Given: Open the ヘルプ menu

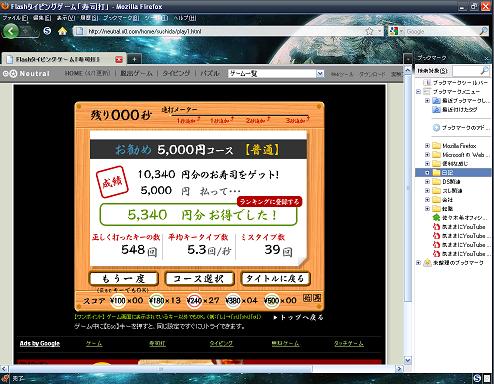Looking at the screenshot, I should click(x=185, y=18).
